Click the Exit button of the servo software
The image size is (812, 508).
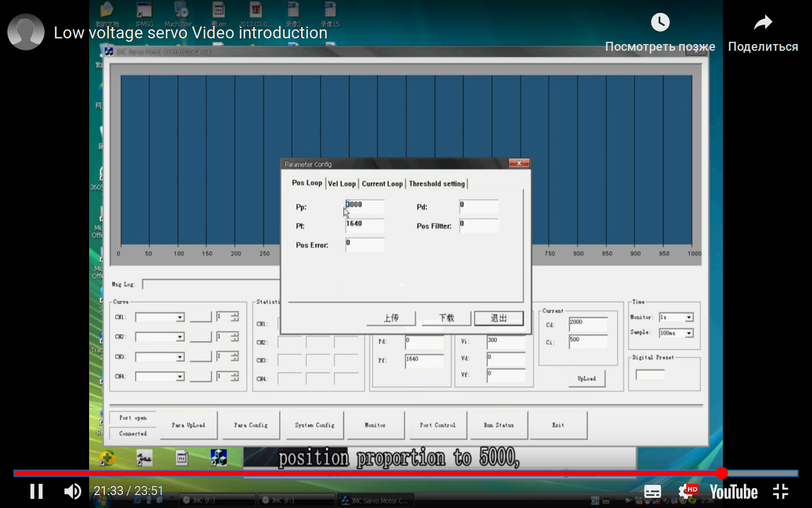(x=558, y=425)
